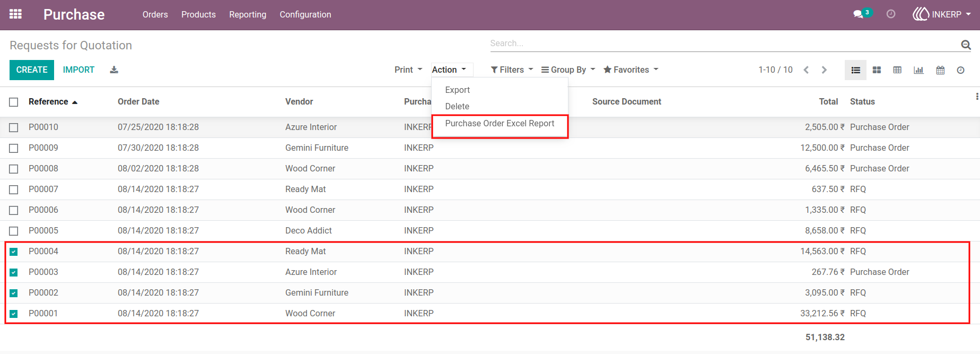
Task: Open the Products menu
Action: pyautogui.click(x=198, y=14)
